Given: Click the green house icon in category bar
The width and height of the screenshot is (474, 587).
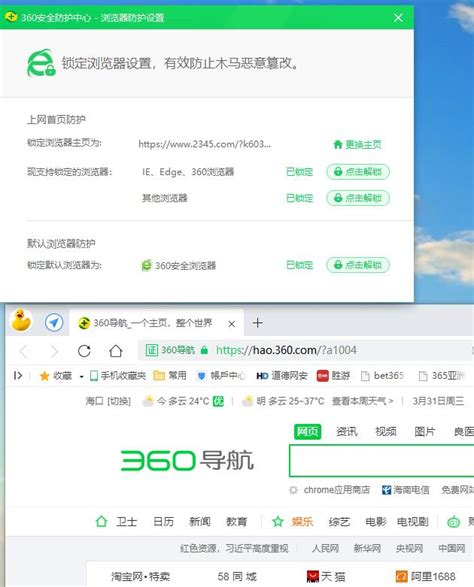Looking at the screenshot, I should click(101, 521).
